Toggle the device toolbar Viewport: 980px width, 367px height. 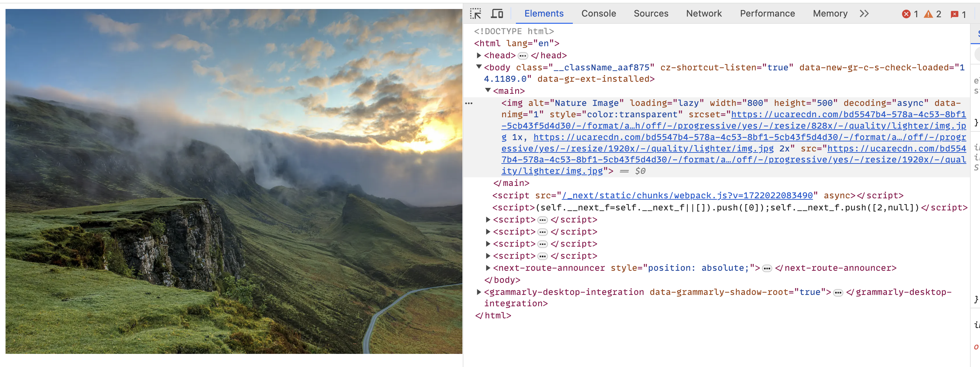tap(497, 13)
